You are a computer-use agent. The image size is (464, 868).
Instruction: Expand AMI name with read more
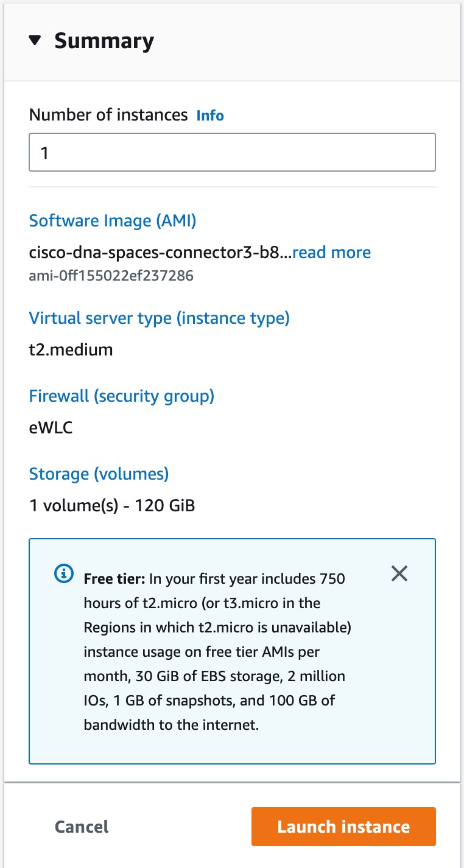pyautogui.click(x=332, y=253)
